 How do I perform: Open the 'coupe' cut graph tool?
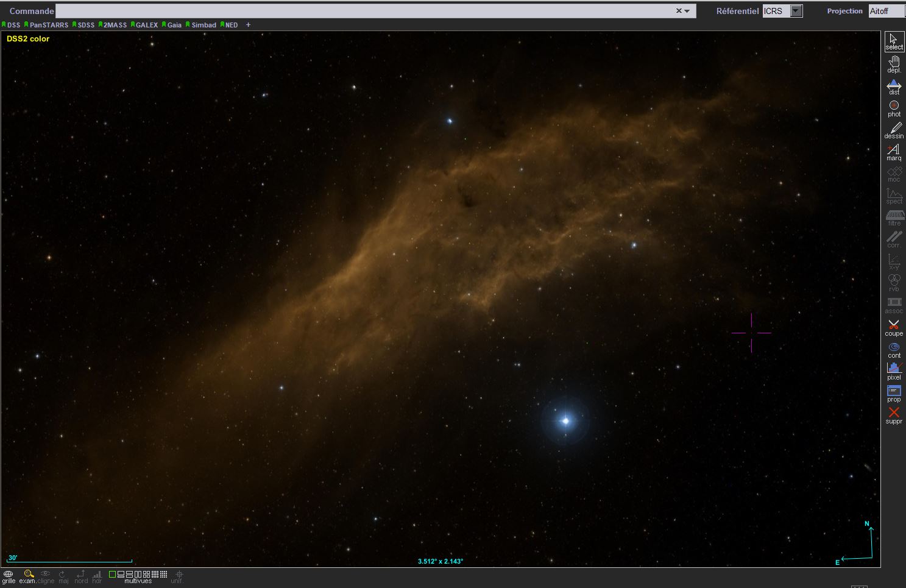click(x=894, y=327)
